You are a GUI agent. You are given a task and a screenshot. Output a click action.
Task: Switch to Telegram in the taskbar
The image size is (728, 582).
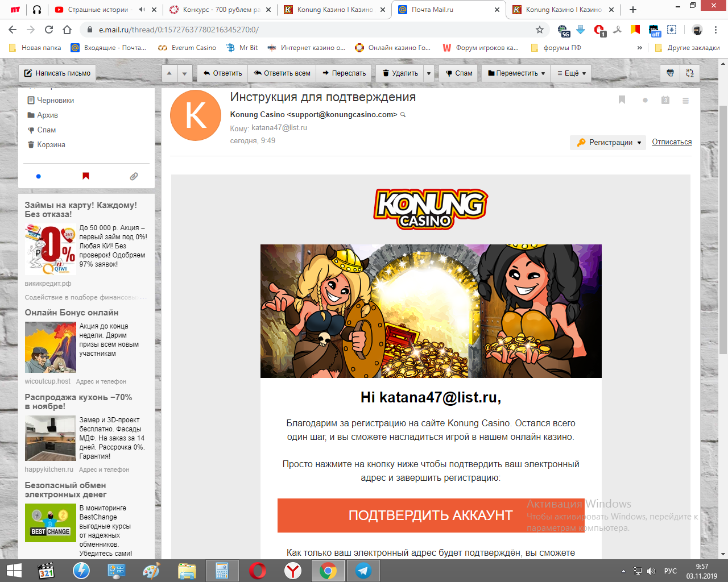point(363,571)
